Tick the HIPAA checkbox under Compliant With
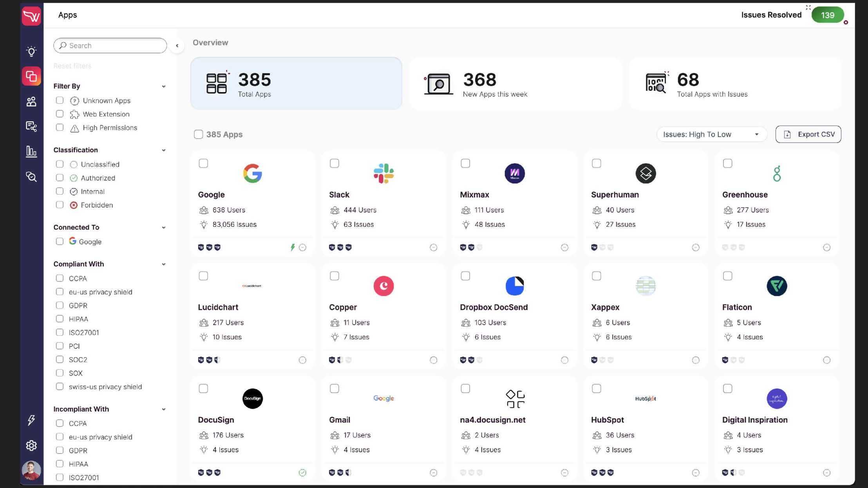This screenshot has height=488, width=868. [60, 318]
